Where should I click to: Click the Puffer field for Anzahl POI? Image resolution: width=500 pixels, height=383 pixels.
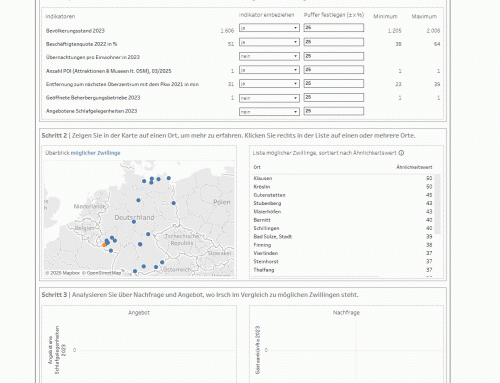(334, 70)
